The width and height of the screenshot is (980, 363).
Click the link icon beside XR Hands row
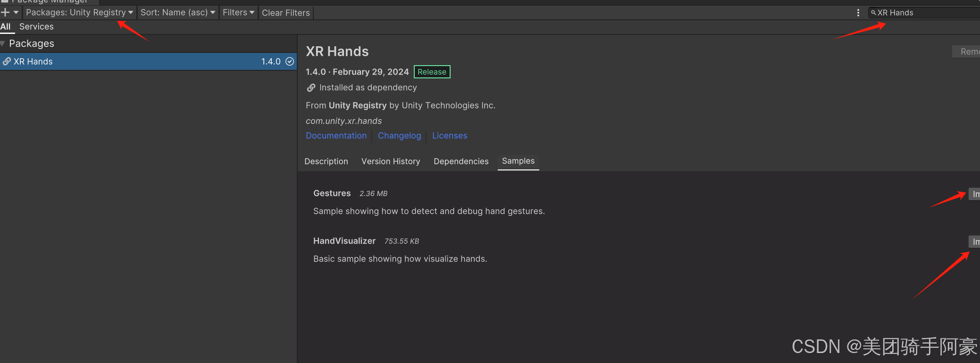pyautogui.click(x=7, y=61)
